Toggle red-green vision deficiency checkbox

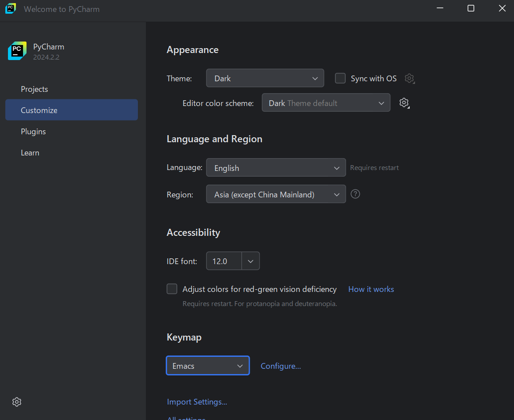pos(172,289)
